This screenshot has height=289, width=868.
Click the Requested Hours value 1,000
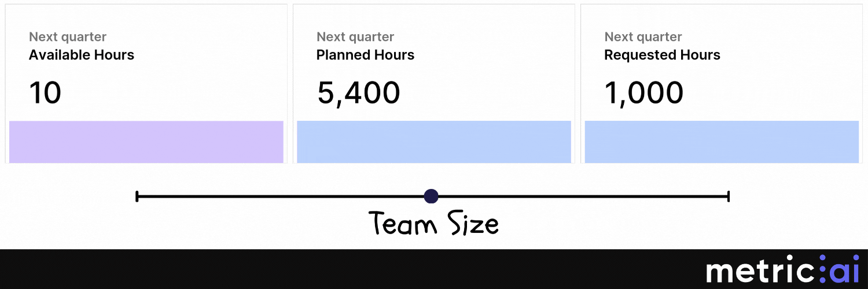(x=643, y=92)
